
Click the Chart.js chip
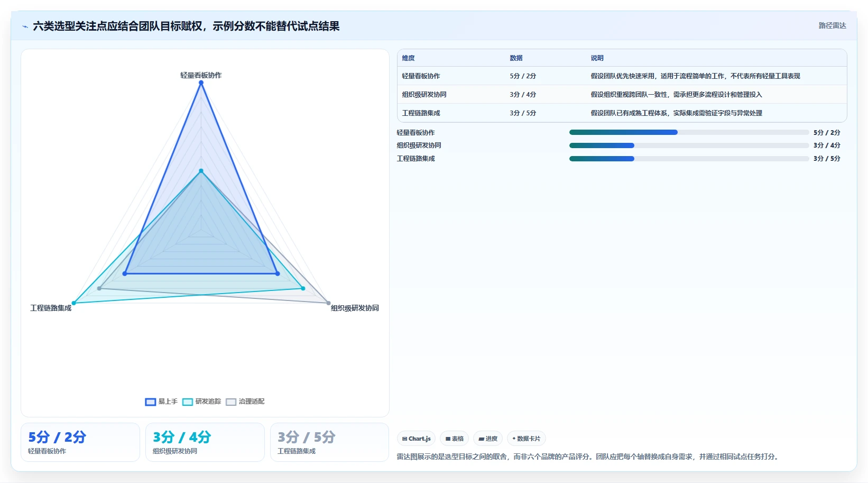click(x=416, y=439)
